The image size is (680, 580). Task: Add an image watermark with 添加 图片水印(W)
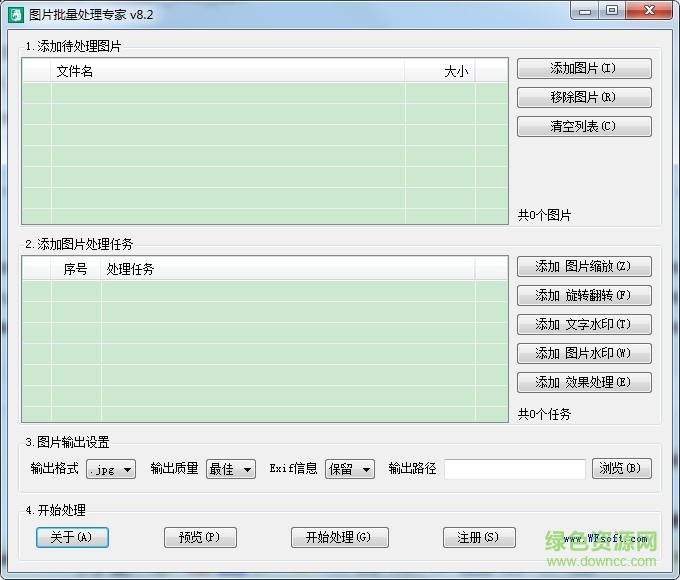click(x=584, y=354)
